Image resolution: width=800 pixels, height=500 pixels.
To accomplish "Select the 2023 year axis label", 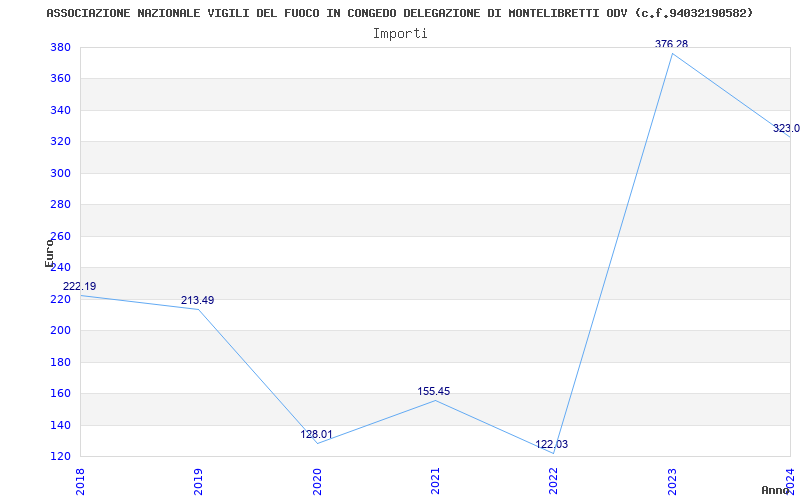I will click(x=671, y=481).
